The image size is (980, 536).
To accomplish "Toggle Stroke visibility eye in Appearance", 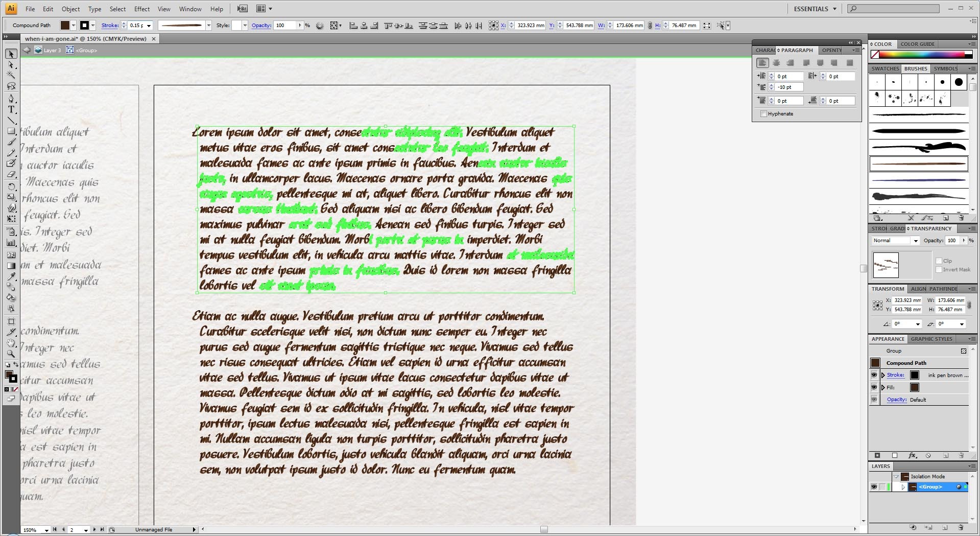I will (874, 375).
